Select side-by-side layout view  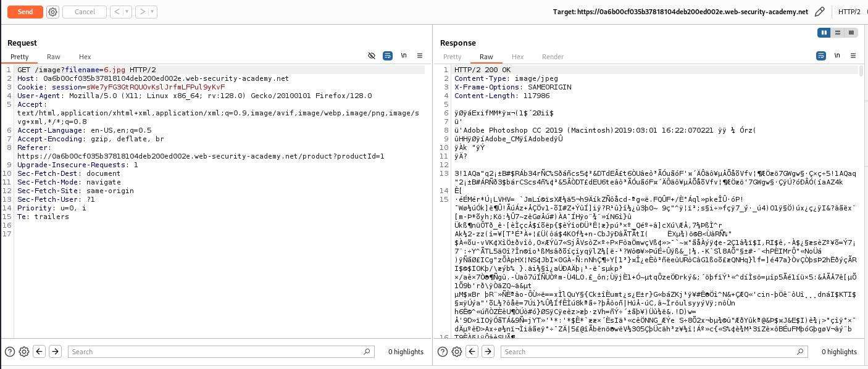tap(824, 33)
